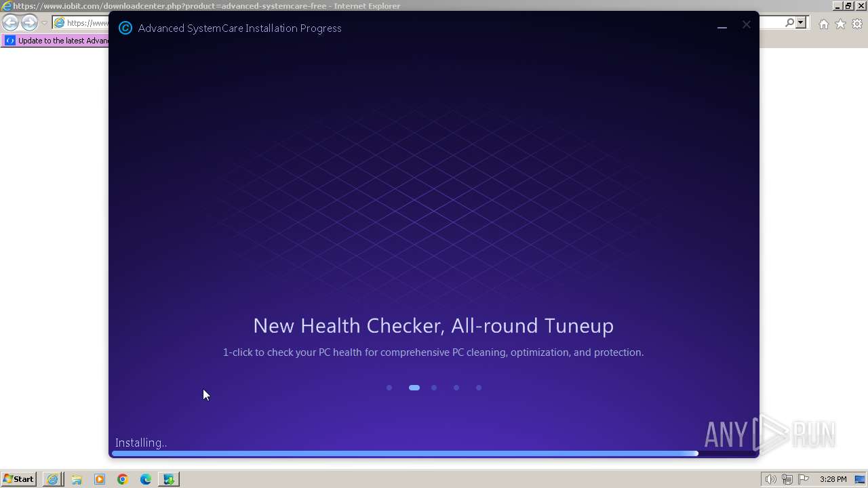The image size is (868, 488).
Task: Launch Google Chrome from the taskbar
Action: tap(123, 479)
